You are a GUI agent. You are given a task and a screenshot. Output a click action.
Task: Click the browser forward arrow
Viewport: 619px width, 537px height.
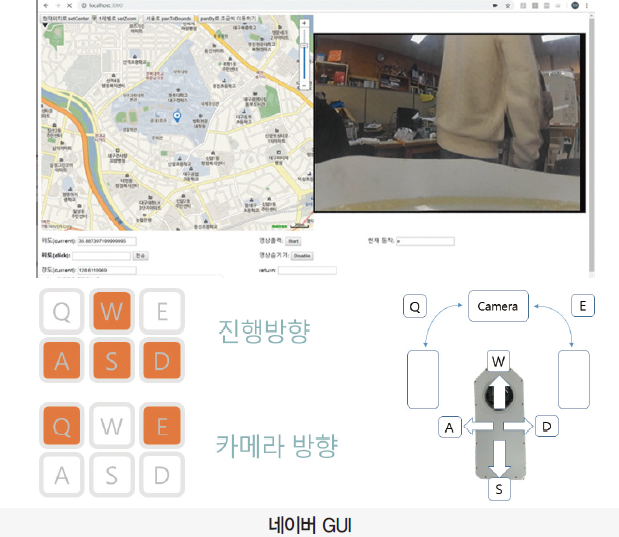pyautogui.click(x=58, y=6)
